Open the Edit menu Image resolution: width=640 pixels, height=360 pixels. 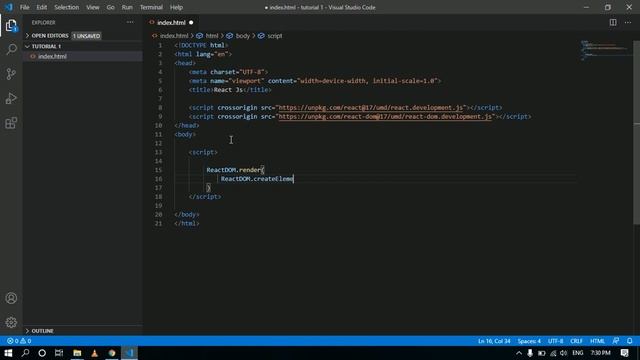42,7
